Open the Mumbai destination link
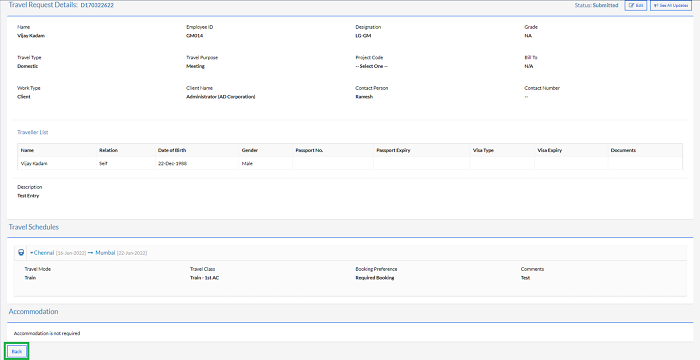Screen dimensions: 700x360 (x=105, y=253)
